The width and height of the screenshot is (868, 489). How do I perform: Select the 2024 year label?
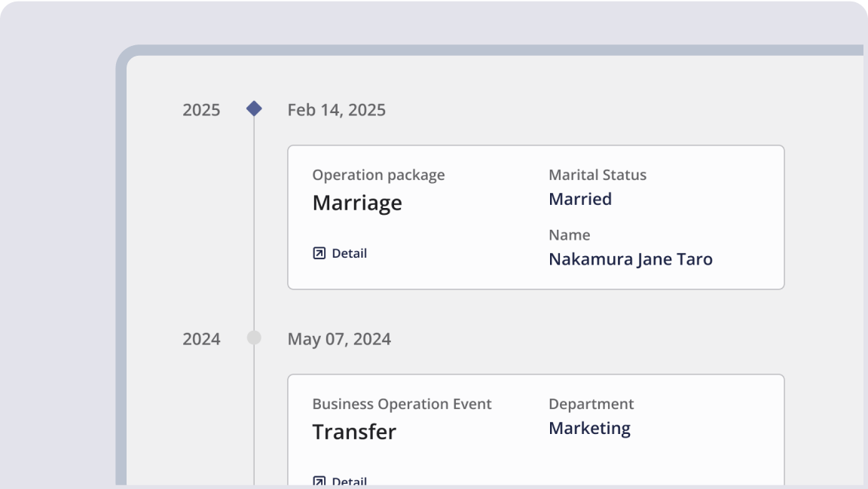click(201, 339)
